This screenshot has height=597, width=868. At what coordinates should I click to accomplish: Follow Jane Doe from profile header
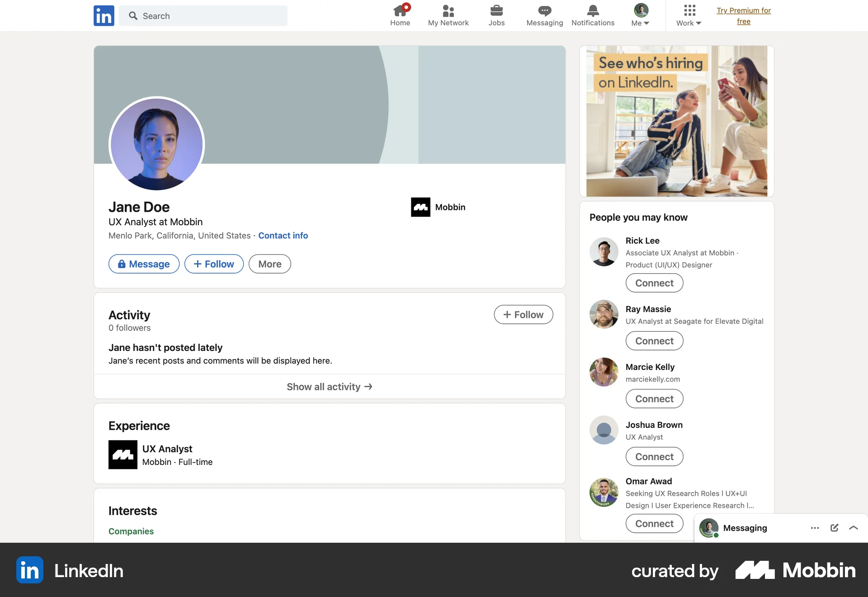click(213, 264)
